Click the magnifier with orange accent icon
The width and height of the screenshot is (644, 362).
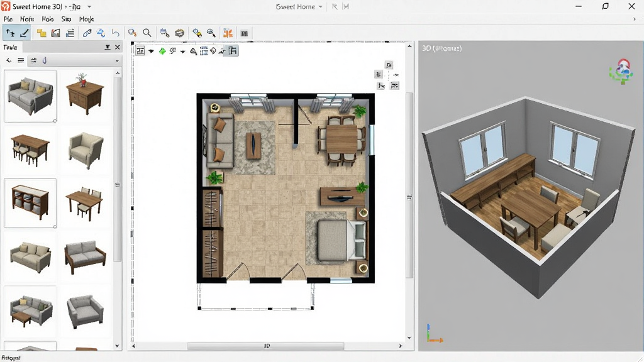(x=132, y=33)
